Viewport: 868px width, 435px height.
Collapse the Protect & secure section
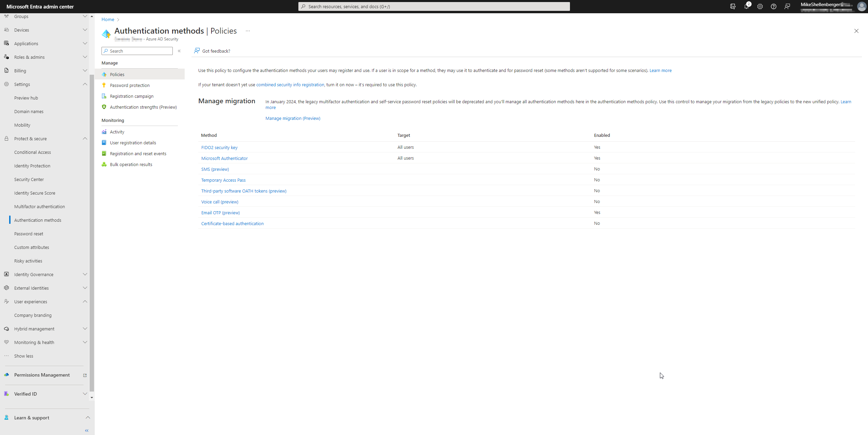[85, 139]
